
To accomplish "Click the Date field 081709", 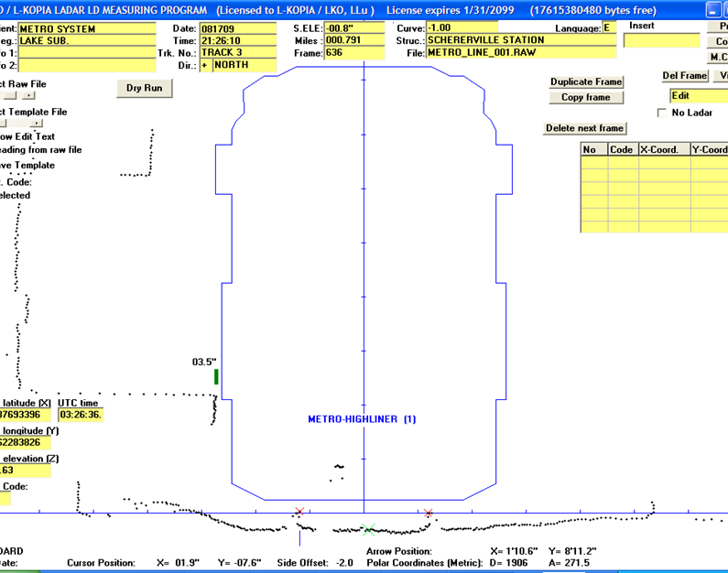I will pos(238,28).
